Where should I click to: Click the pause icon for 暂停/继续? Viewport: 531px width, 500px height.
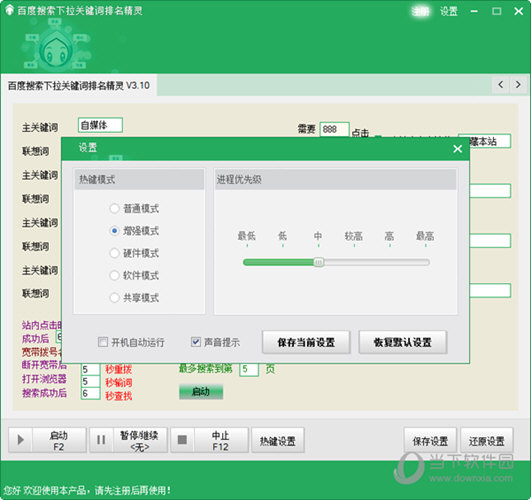(x=101, y=440)
